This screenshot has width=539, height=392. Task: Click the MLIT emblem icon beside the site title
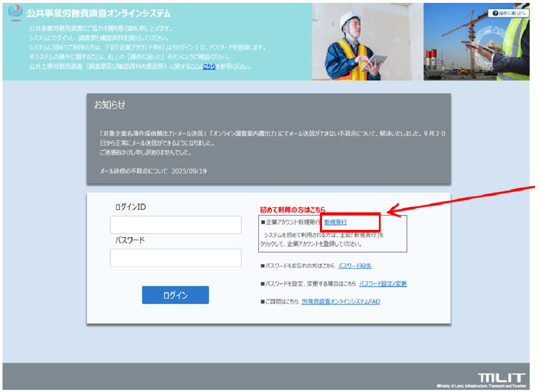15,12
